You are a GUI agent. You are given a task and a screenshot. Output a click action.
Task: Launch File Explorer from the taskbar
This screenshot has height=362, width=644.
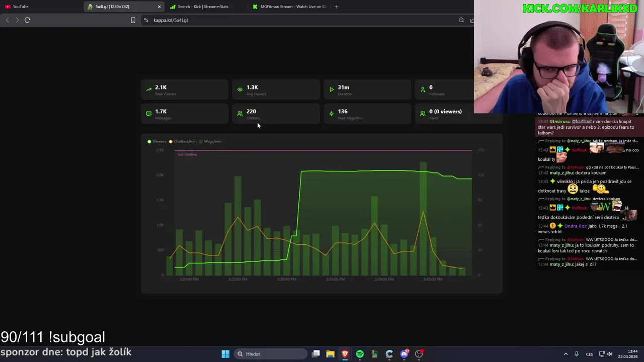point(330,354)
